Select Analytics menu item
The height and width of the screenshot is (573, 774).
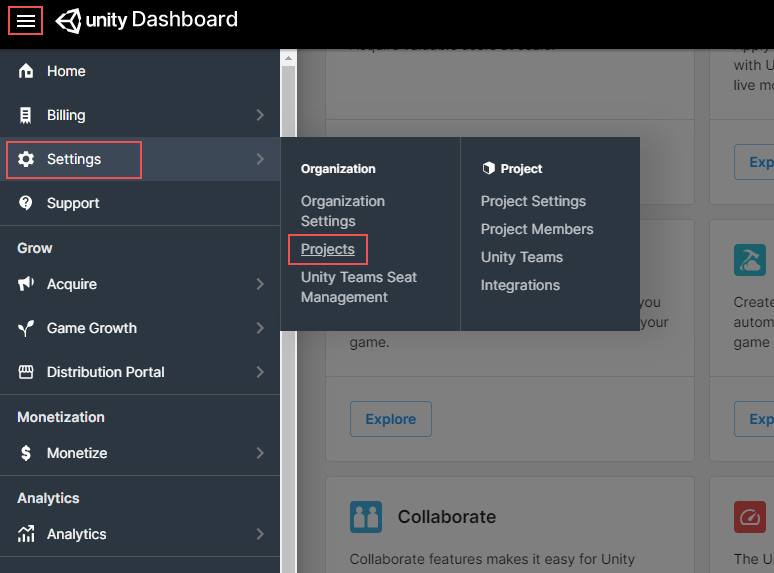click(140, 534)
